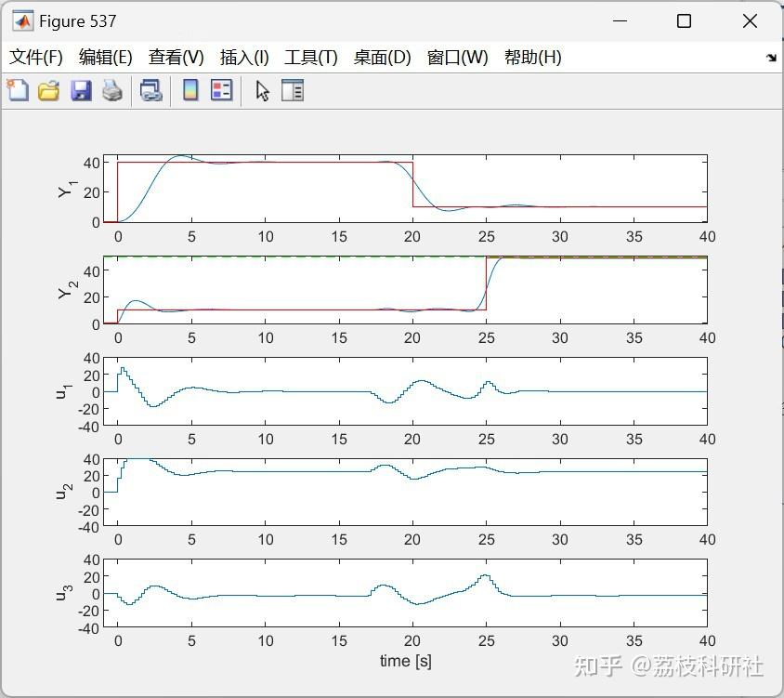This screenshot has height=698, width=784.
Task: Select the u2 control signal plot
Action: (x=405, y=492)
